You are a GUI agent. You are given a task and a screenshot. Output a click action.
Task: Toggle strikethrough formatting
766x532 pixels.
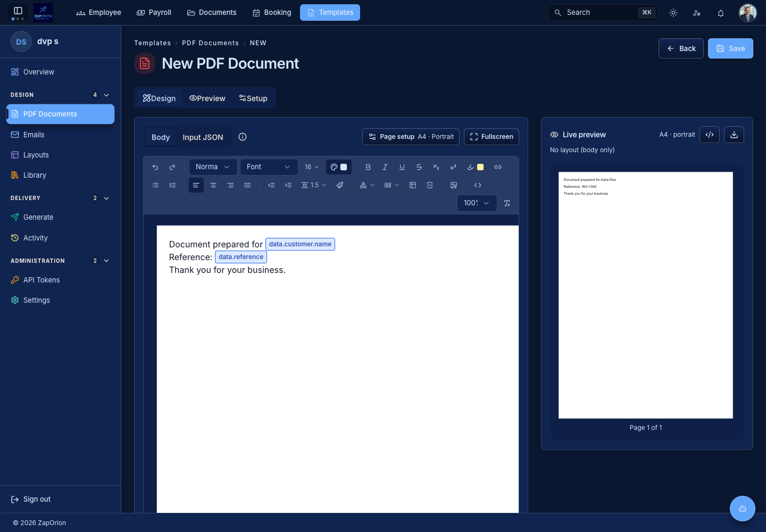(x=419, y=167)
